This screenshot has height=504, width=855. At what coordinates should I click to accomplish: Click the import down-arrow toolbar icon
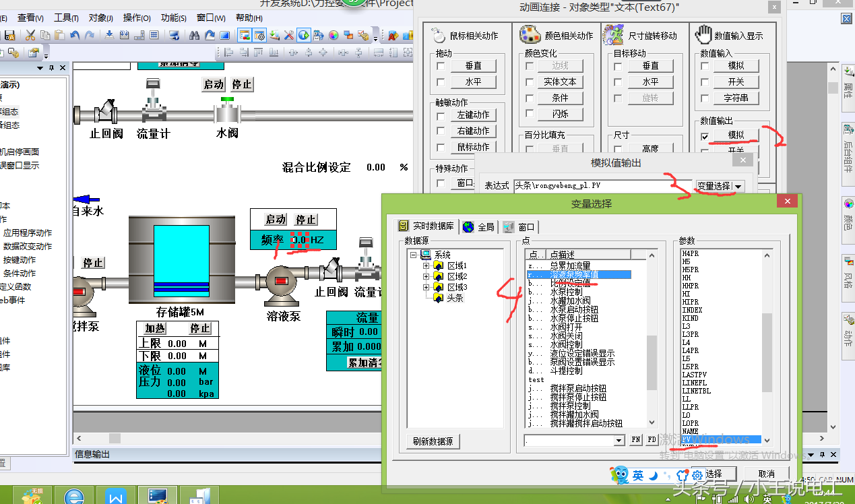pos(109,35)
